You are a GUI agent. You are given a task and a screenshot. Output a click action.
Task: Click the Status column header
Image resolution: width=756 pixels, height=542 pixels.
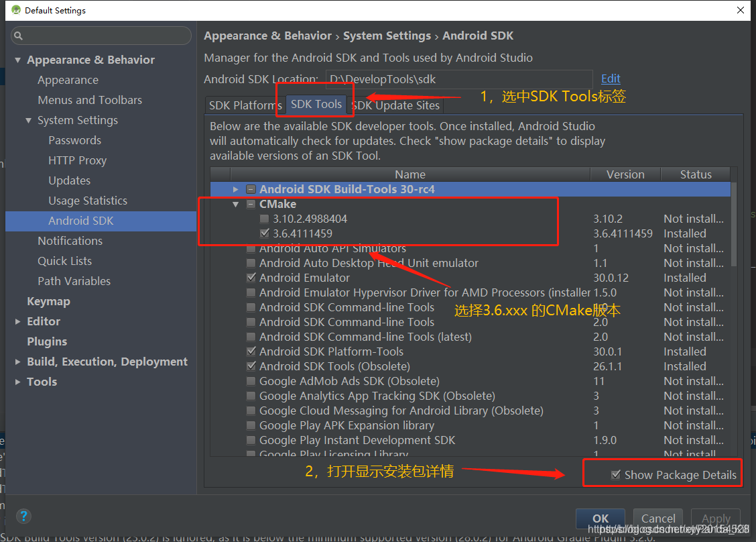point(696,174)
